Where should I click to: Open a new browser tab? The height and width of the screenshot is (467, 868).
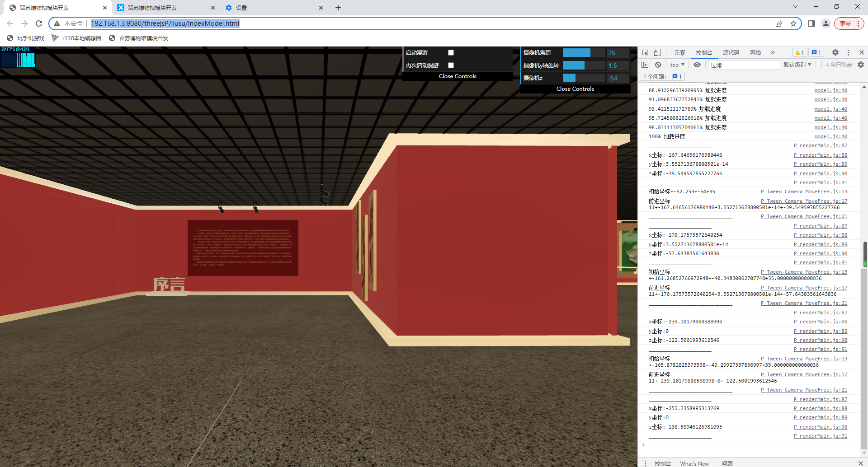coord(338,8)
